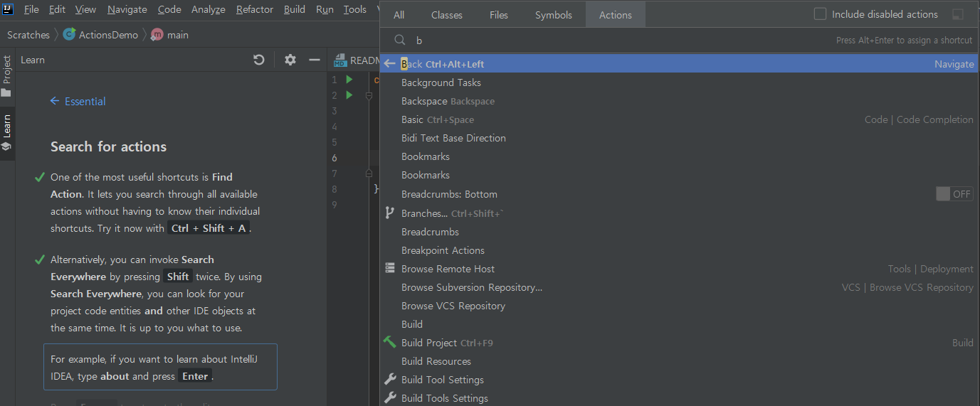Screen dimensions: 980x406
Task: Toggle the Breadcrumbs: Bottom OFF switch
Action: pos(954,194)
